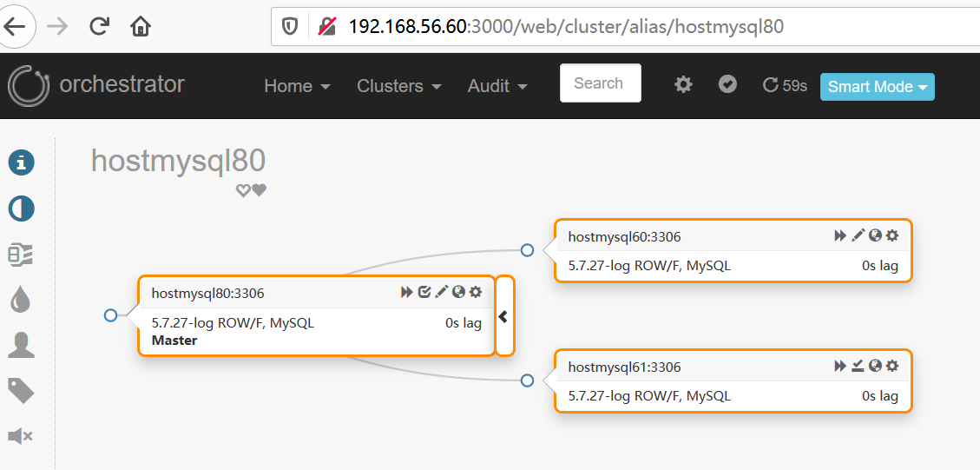Screen dimensions: 980x470
Task: Open the Smart Mode dropdown
Action: (878, 86)
